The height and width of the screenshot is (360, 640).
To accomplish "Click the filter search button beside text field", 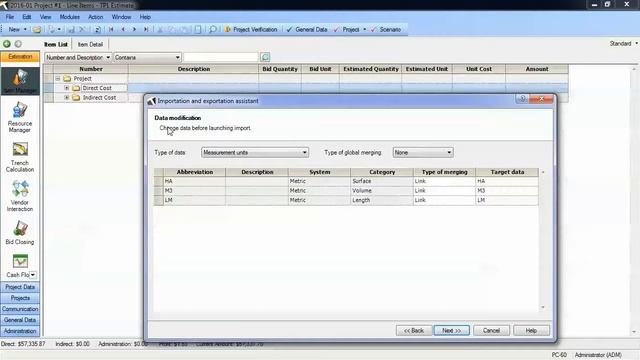I will coord(265,57).
